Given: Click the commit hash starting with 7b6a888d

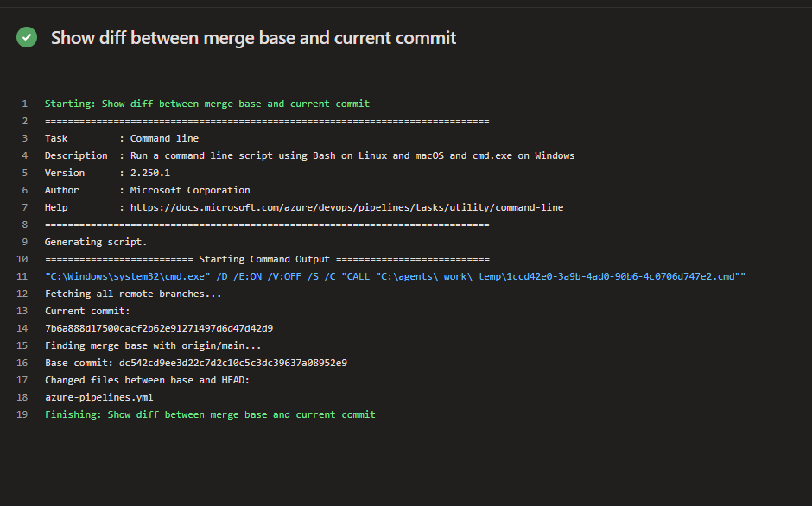Looking at the screenshot, I should tap(159, 328).
